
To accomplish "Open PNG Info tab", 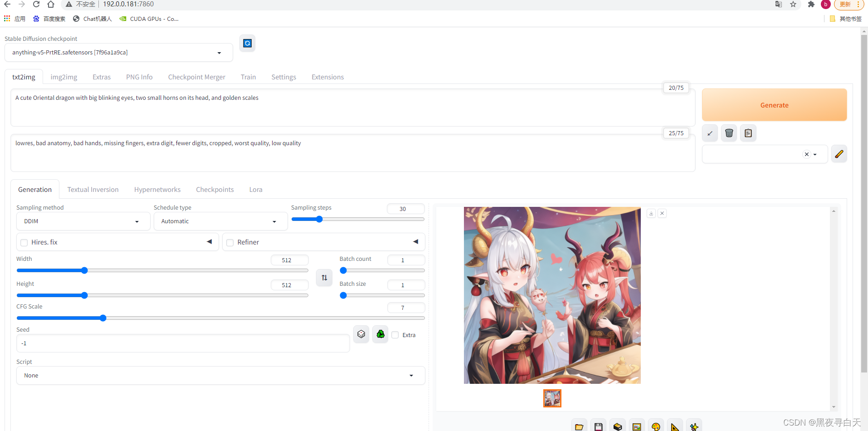I will click(139, 77).
